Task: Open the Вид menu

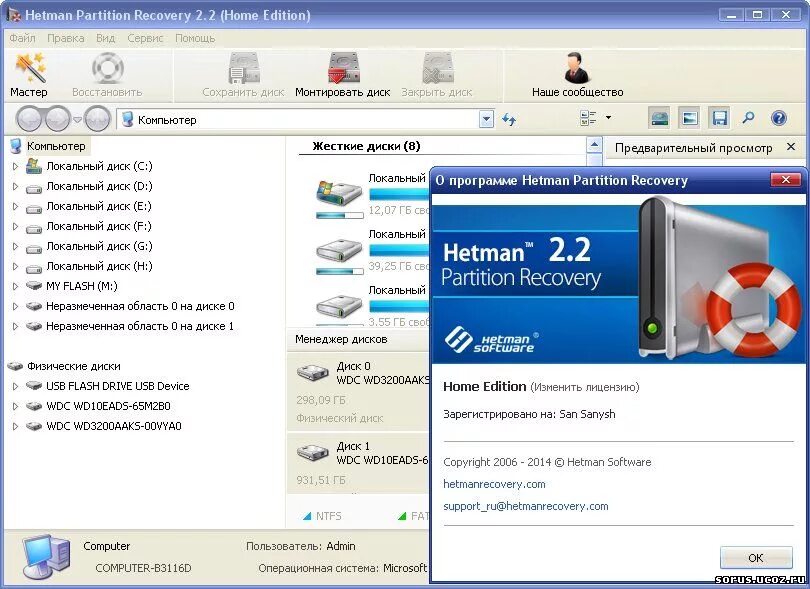Action: pos(105,38)
